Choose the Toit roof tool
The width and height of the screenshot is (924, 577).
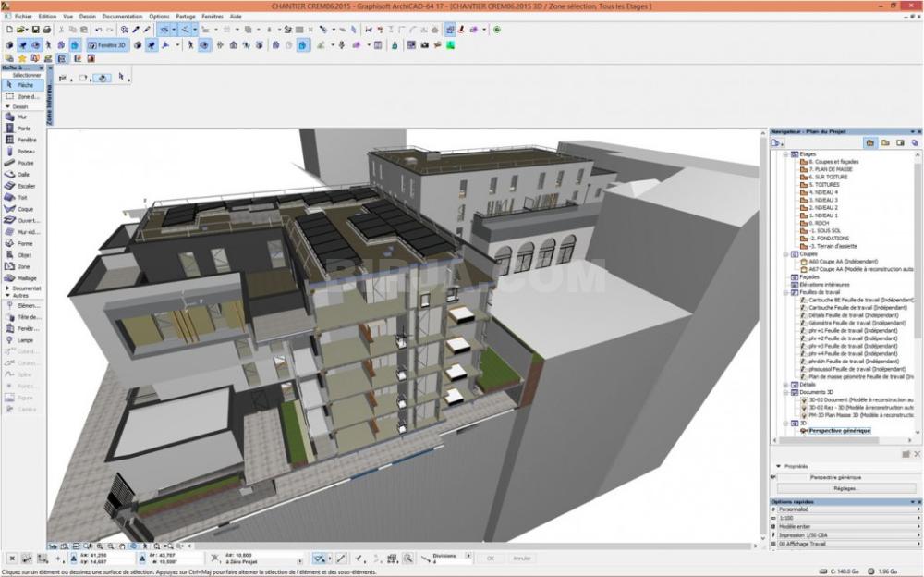20,197
